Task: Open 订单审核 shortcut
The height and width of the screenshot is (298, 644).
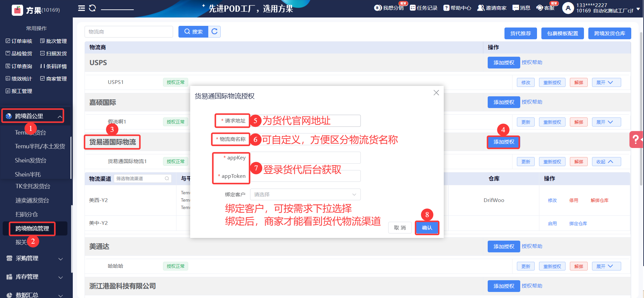Action: tap(19, 41)
